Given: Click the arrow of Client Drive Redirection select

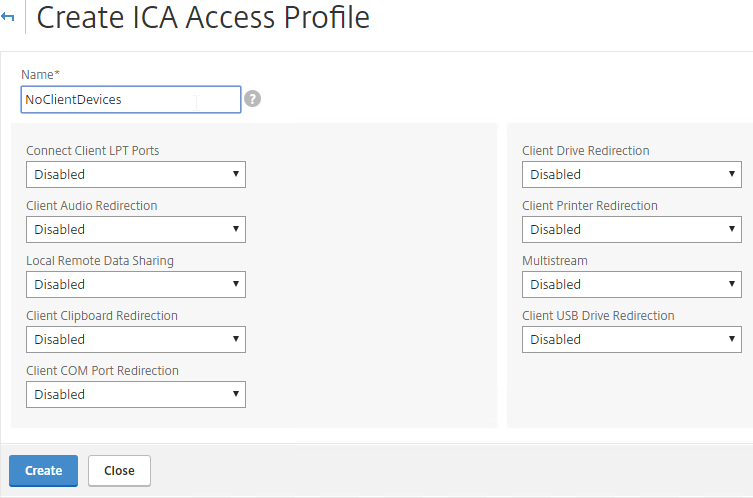Looking at the screenshot, I should (731, 174).
